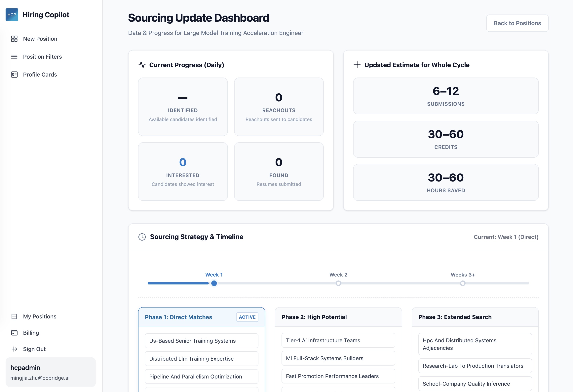573x392 pixels.
Task: Click the HCP Hiring Copilot logo icon
Action: click(x=12, y=15)
